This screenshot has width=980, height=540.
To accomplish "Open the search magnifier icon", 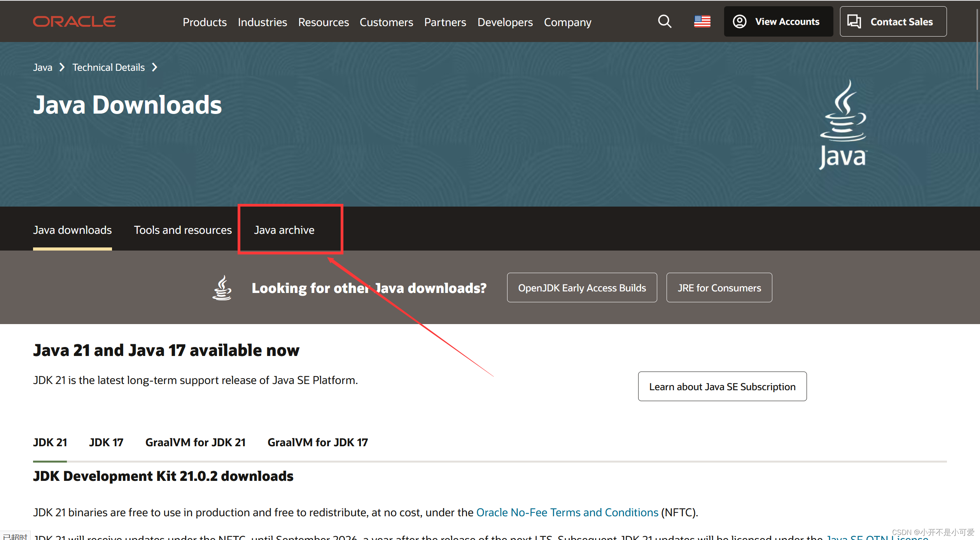I will click(x=665, y=21).
